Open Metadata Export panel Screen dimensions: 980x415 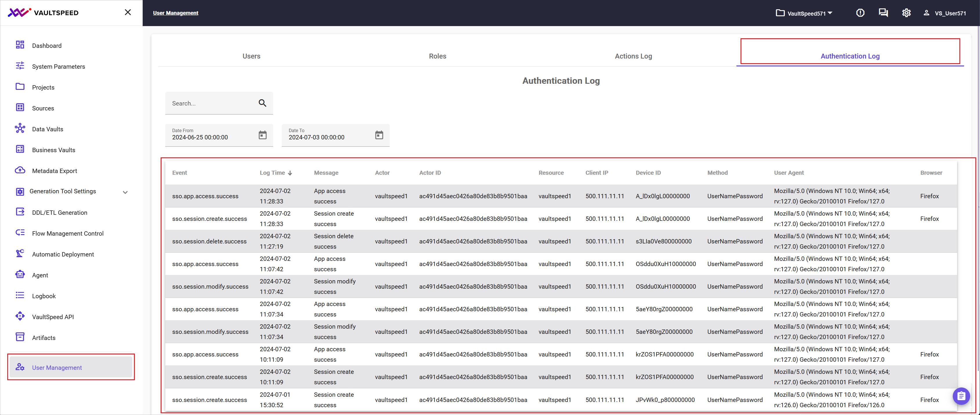click(x=55, y=171)
